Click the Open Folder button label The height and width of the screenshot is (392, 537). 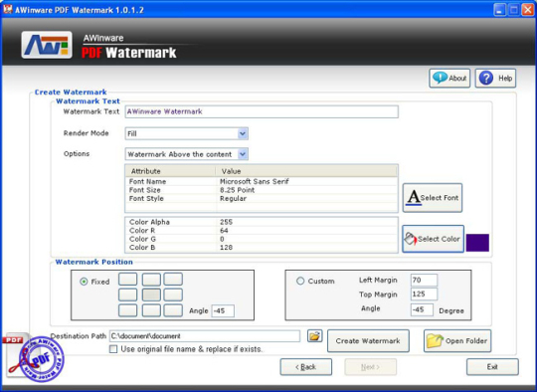[465, 341]
